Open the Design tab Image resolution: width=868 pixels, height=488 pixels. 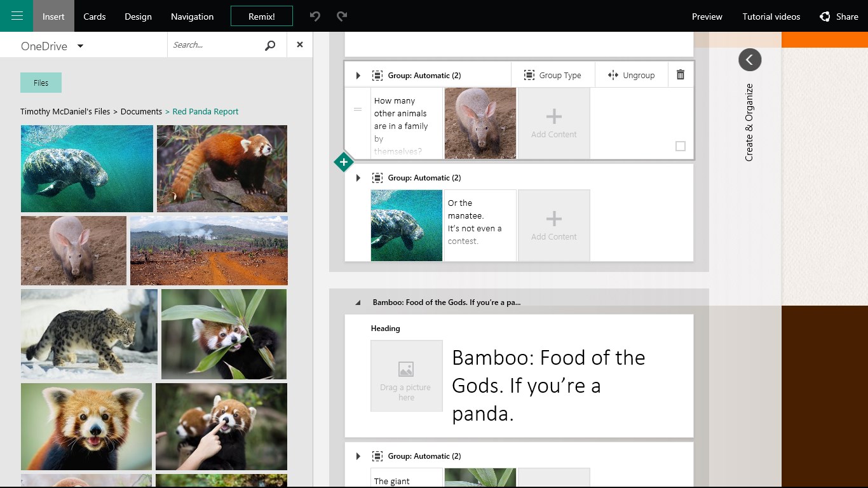click(138, 17)
